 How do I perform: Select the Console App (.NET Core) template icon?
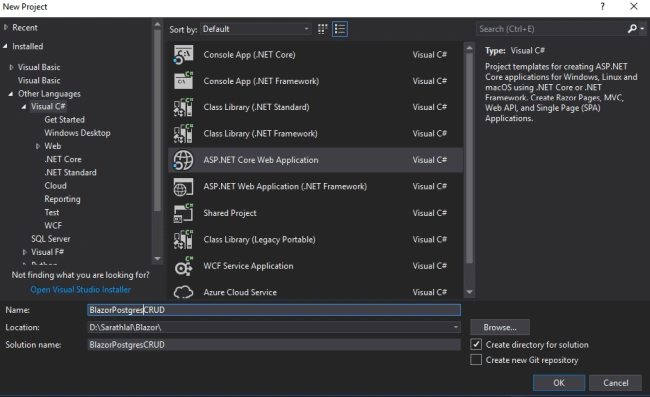[183, 55]
